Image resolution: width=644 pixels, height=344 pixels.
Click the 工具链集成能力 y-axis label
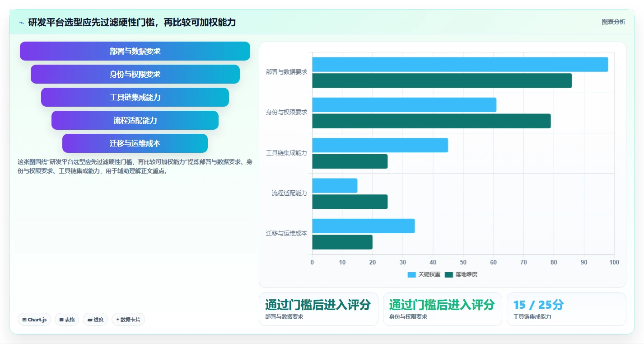coord(286,153)
